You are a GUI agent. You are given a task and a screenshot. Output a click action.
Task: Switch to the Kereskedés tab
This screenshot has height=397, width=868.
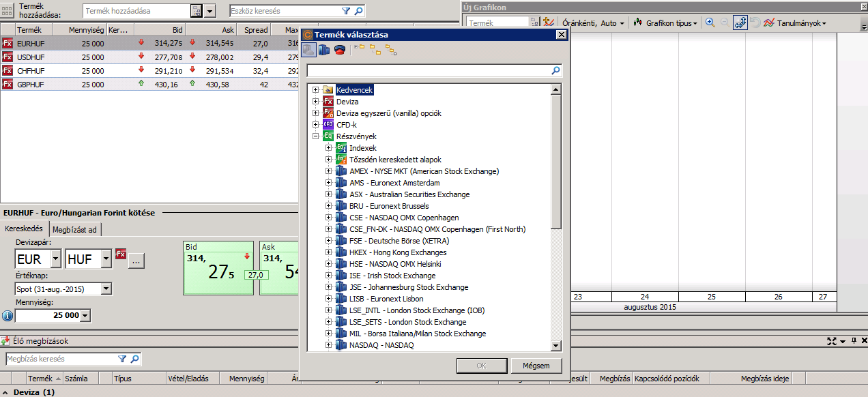(x=24, y=229)
